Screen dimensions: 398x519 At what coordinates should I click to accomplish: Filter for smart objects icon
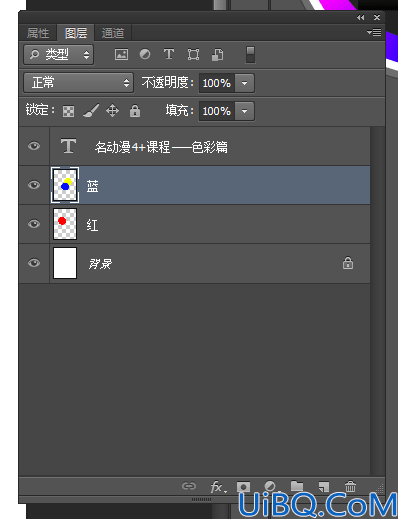coord(218,55)
